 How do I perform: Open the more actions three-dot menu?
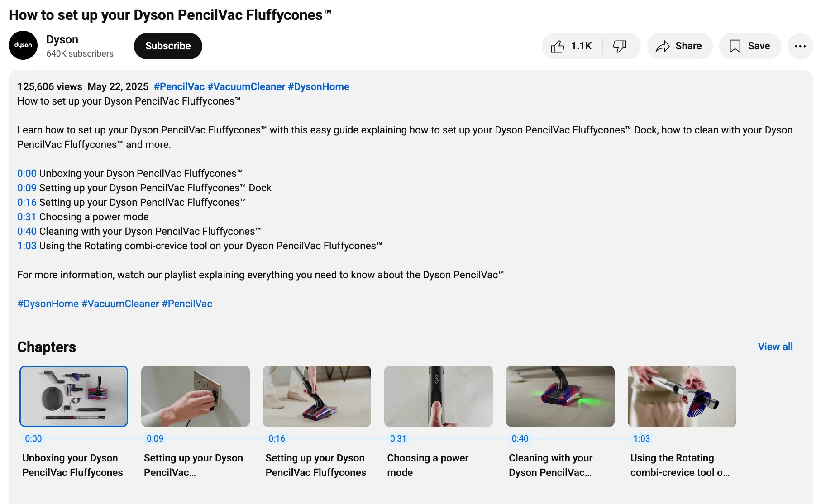click(800, 46)
